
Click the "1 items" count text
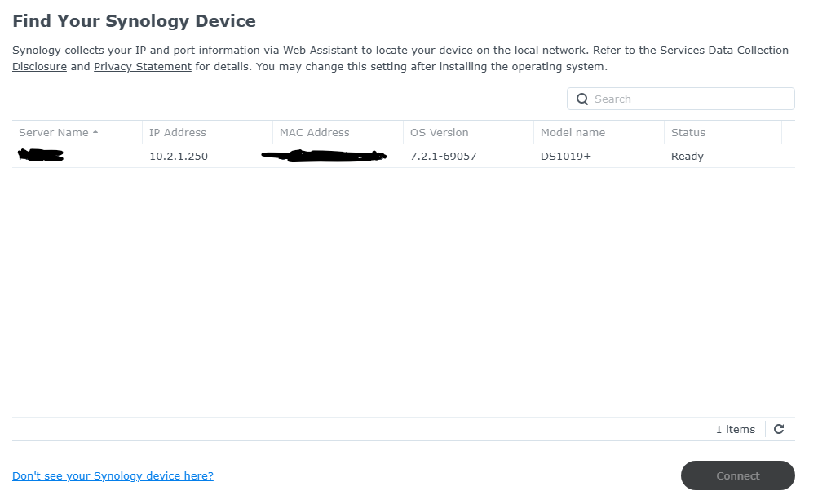pyautogui.click(x=735, y=430)
